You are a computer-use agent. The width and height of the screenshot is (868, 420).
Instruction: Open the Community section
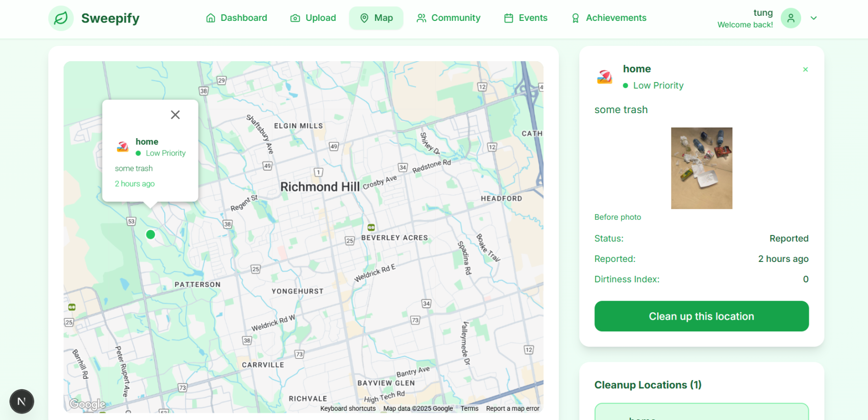tap(449, 18)
